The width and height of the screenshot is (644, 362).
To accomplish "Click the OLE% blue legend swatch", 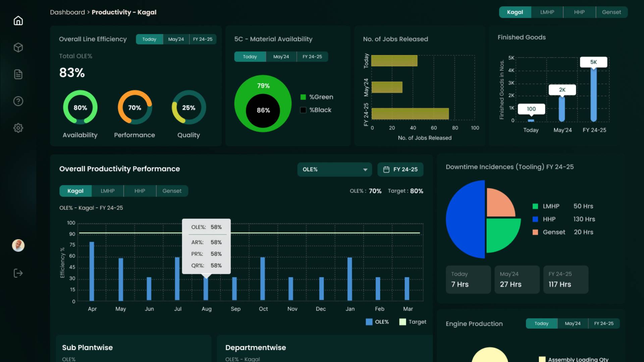I will pos(369,322).
